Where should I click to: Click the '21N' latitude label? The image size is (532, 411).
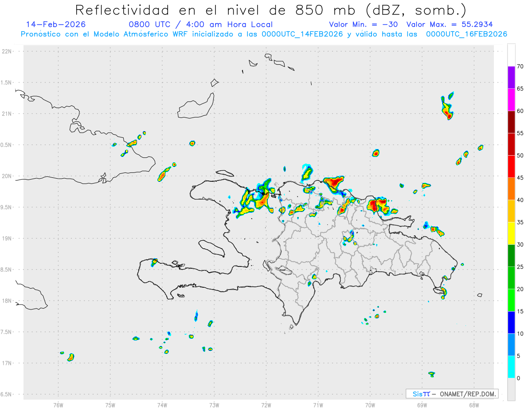pos(7,114)
